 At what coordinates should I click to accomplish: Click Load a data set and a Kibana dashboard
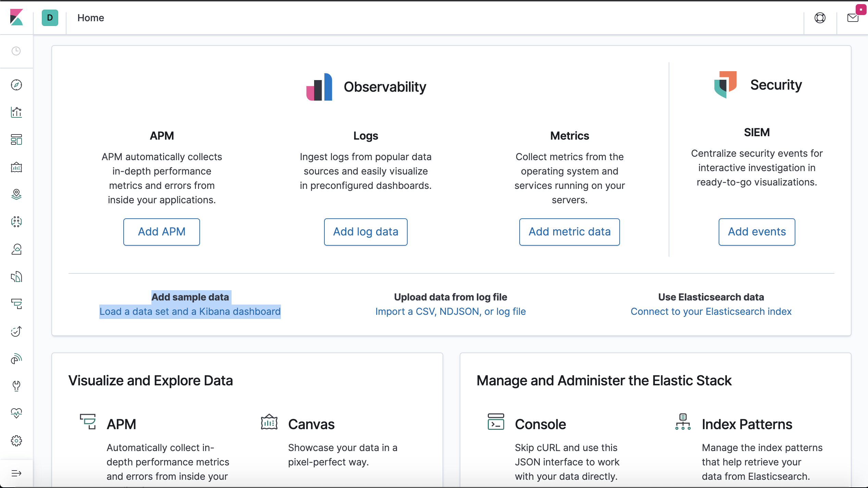tap(190, 311)
